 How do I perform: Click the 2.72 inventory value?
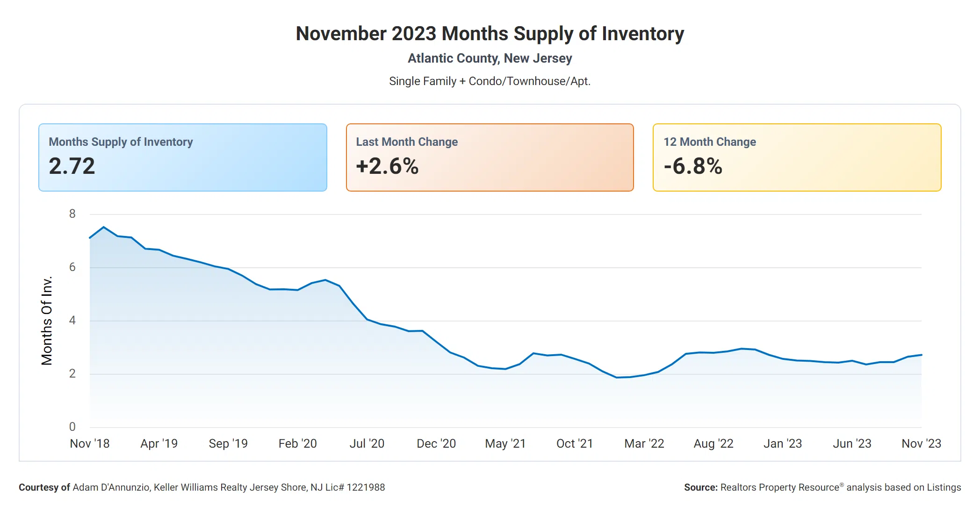72,166
